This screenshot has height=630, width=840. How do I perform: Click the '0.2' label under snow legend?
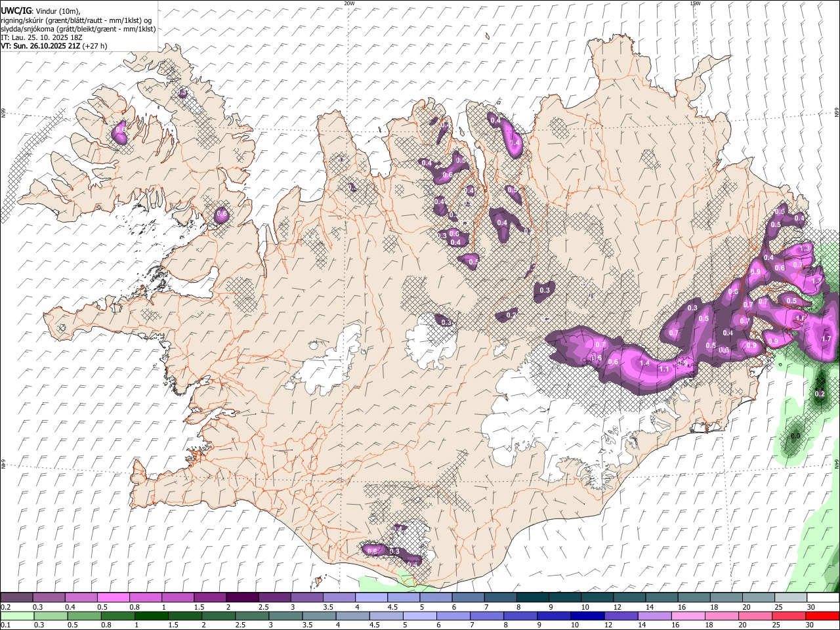click(6, 607)
